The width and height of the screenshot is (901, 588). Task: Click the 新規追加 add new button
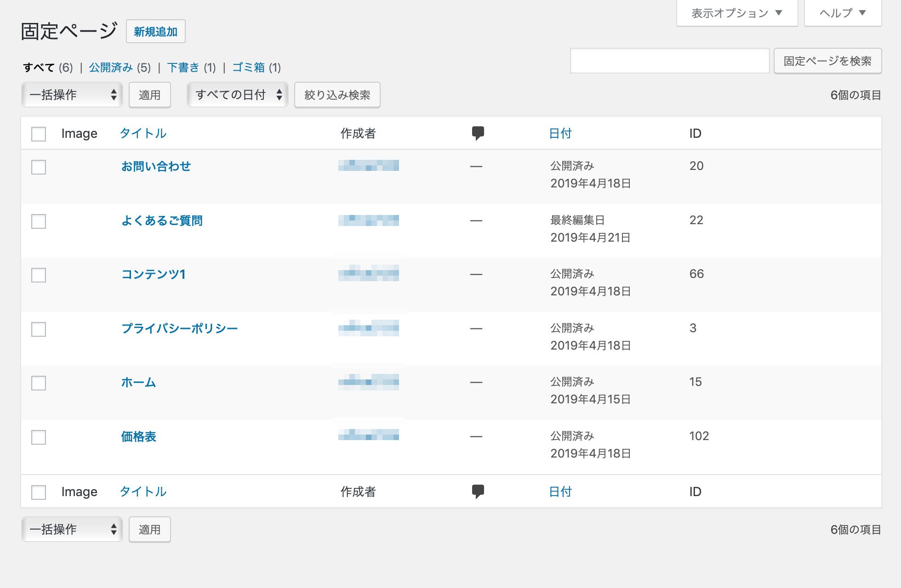155,32
